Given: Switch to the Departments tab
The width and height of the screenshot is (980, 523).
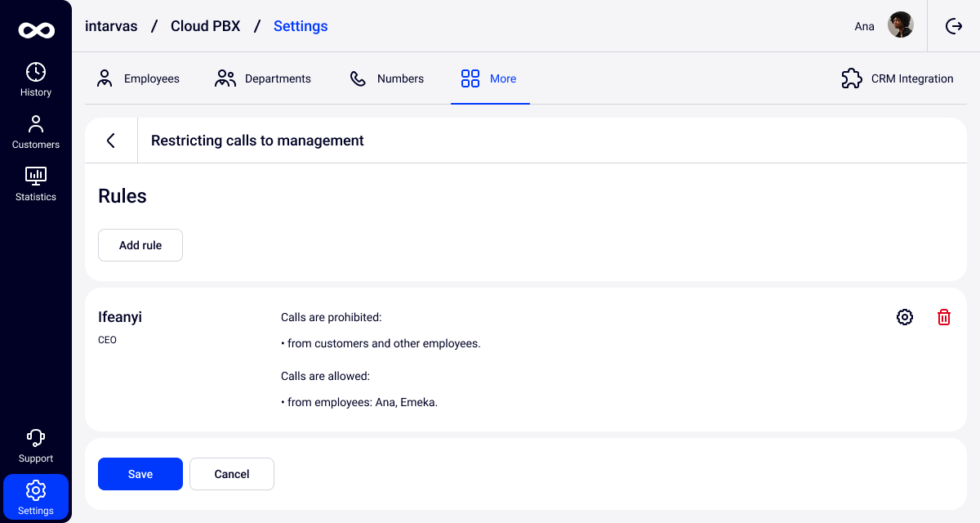Looking at the screenshot, I should click(263, 78).
